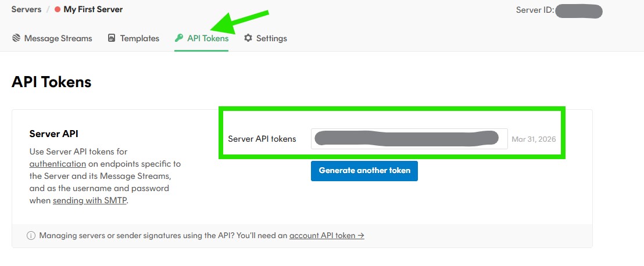
Task: Navigate to Servers in the breadcrumb
Action: 26,9
